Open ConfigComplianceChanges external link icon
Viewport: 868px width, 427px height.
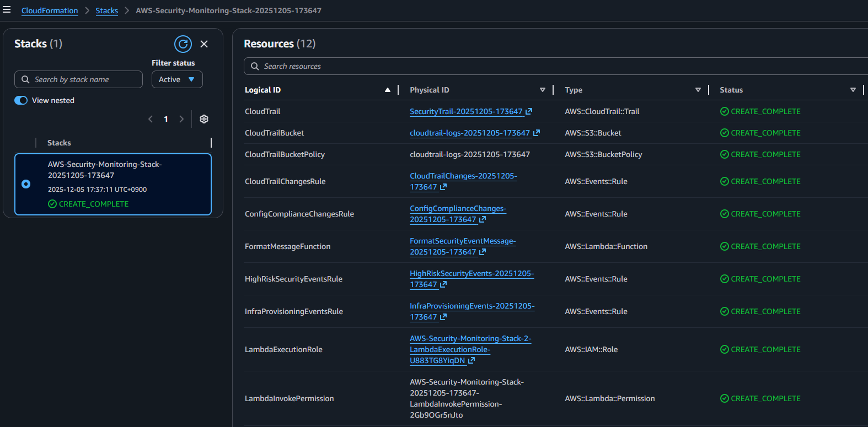click(483, 219)
